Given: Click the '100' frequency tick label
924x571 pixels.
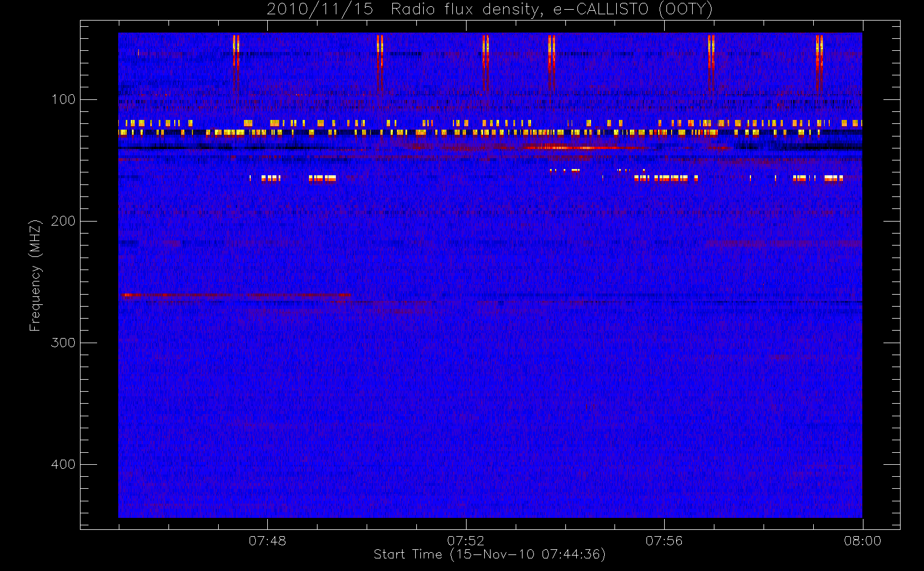Looking at the screenshot, I should pyautogui.click(x=63, y=99).
